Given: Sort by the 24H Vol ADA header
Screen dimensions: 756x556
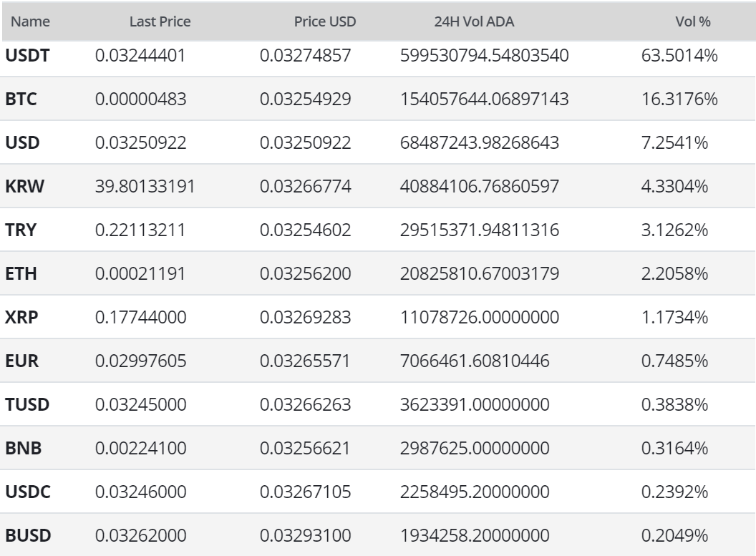Looking at the screenshot, I should click(474, 21).
